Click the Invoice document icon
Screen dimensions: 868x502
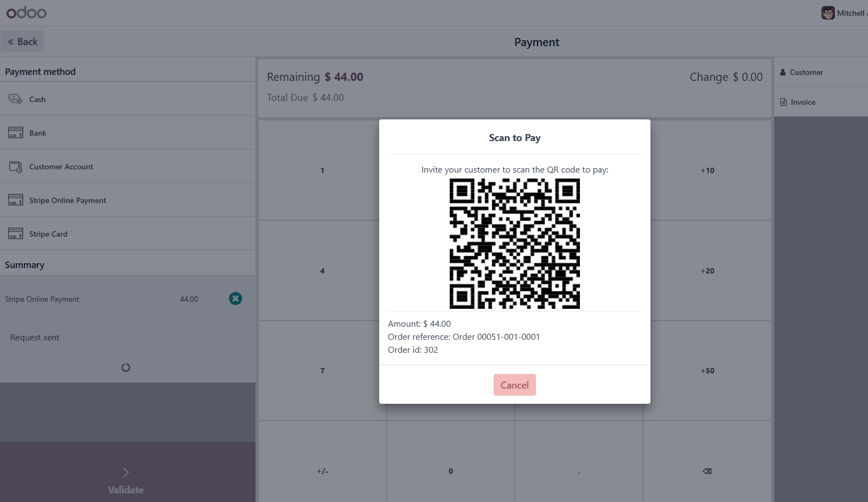tap(783, 102)
